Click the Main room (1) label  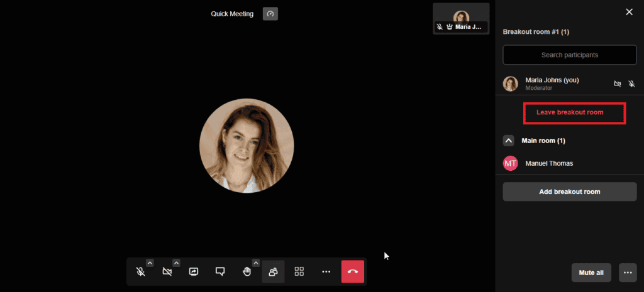(543, 141)
